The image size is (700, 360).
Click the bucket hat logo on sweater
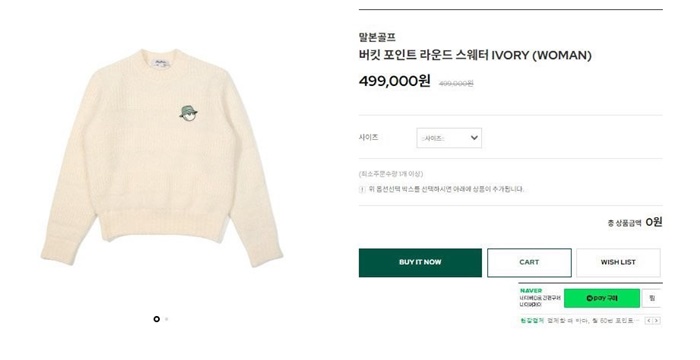(x=188, y=114)
